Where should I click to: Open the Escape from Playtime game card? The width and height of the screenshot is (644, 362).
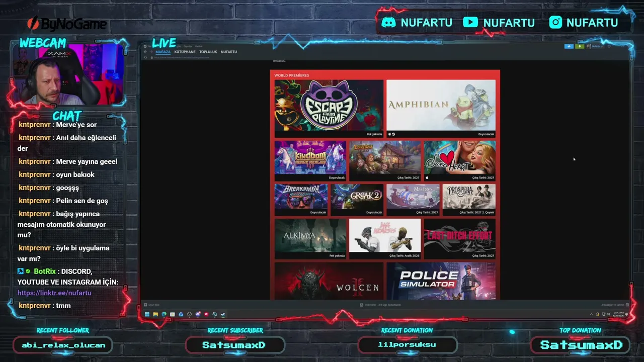click(x=329, y=109)
